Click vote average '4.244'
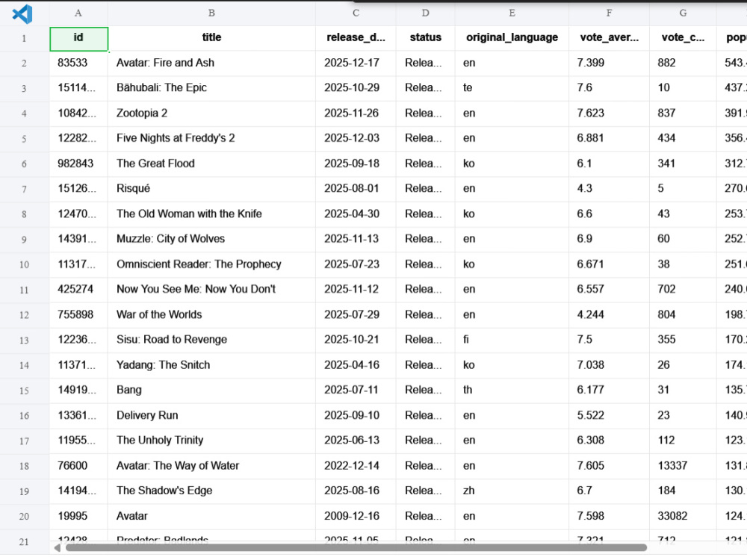 [609, 315]
